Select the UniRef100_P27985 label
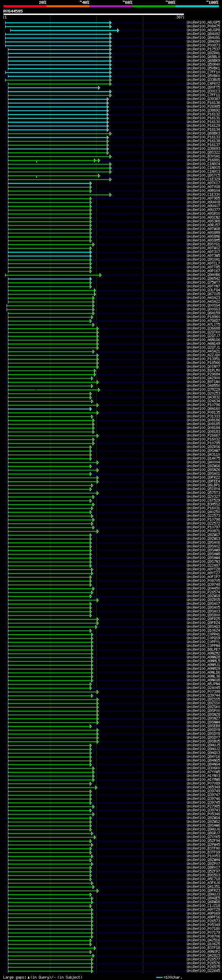222x980 pixels. [x=203, y=806]
